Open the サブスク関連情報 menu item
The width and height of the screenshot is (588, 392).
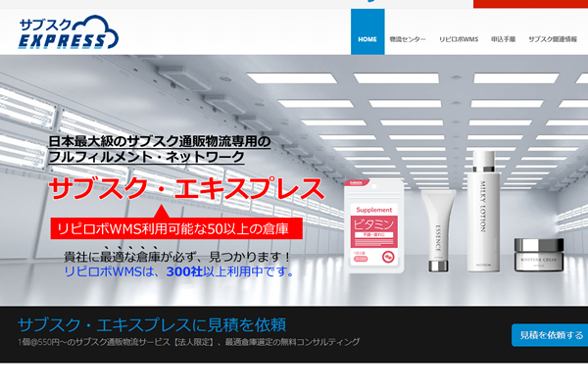[x=554, y=40]
